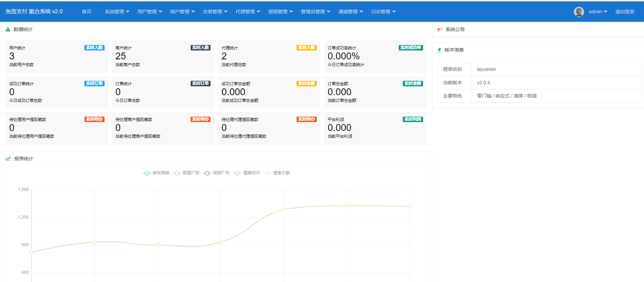Click the line chart icon beside 报表统计
The image size is (644, 282).
pos(8,159)
